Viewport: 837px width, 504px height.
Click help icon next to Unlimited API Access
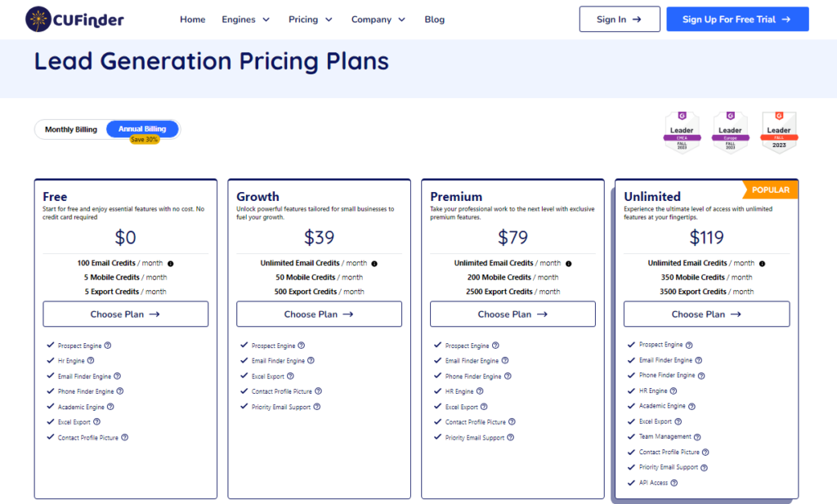(x=674, y=483)
